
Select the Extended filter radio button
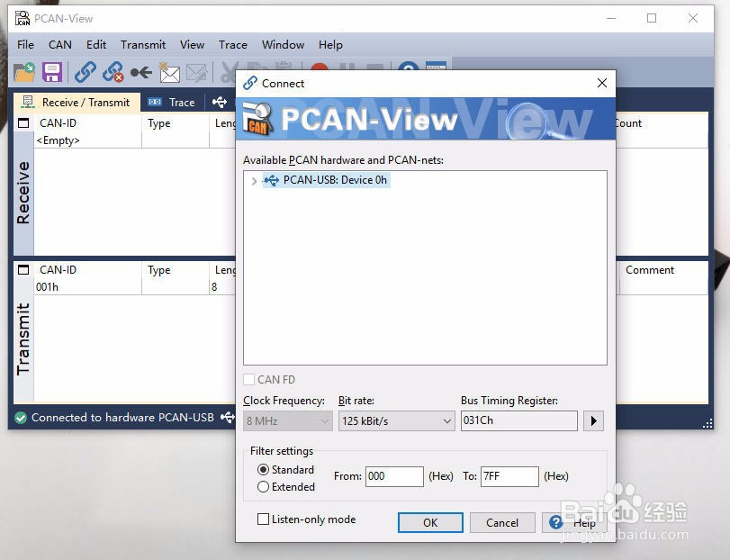[263, 486]
